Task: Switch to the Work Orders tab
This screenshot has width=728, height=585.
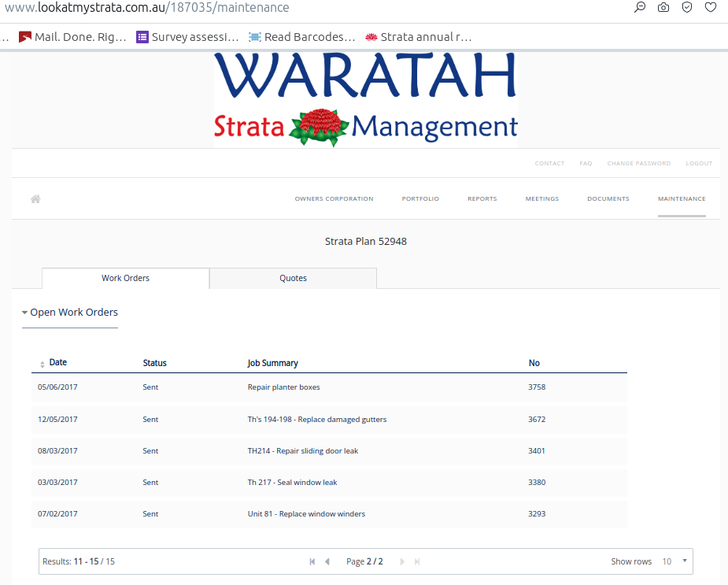Action: (x=125, y=279)
